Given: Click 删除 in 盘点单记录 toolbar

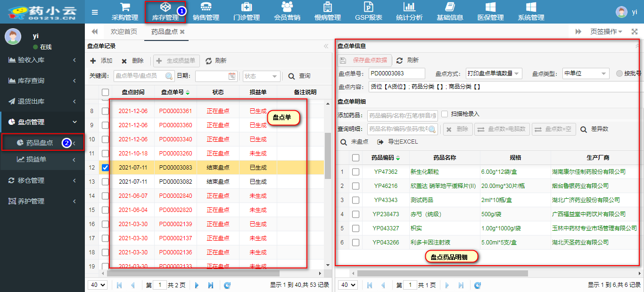Looking at the screenshot, I should 132,61.
